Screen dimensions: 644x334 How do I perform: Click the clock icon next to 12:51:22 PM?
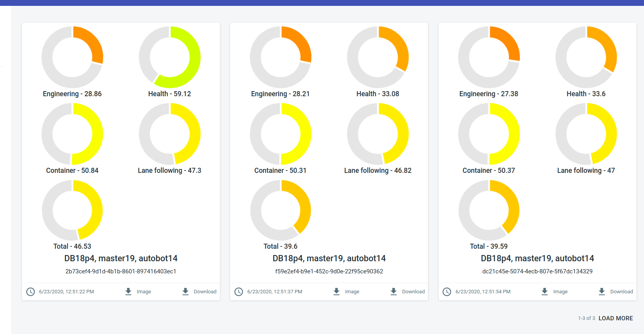[x=31, y=292]
